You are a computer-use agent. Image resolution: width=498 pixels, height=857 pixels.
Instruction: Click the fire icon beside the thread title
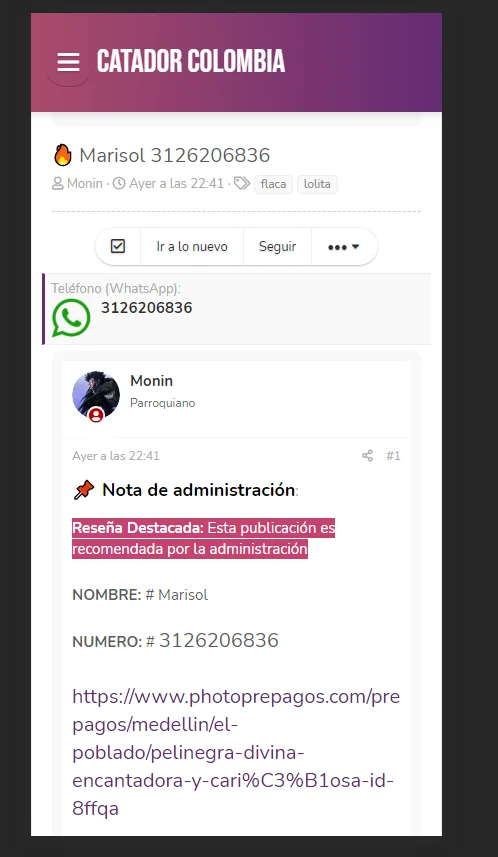(63, 155)
